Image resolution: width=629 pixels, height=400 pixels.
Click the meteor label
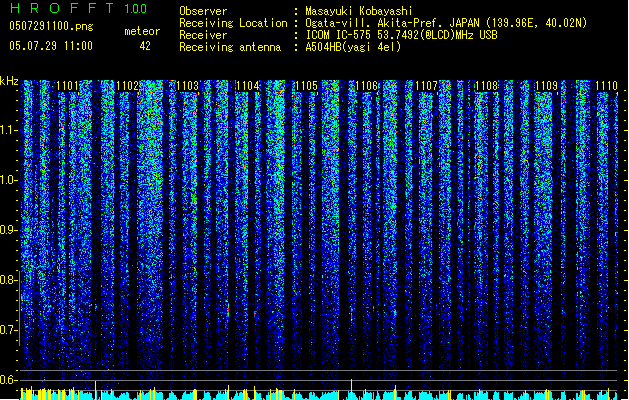click(x=142, y=31)
